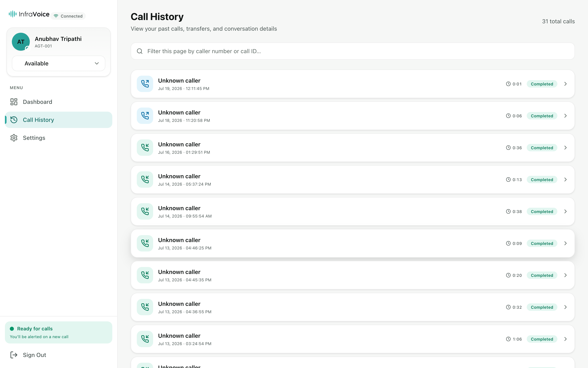Screen dimensions: 588x368
Task: Expand the Jul 14 05:37:24 PM call chevron
Action: 565,179
